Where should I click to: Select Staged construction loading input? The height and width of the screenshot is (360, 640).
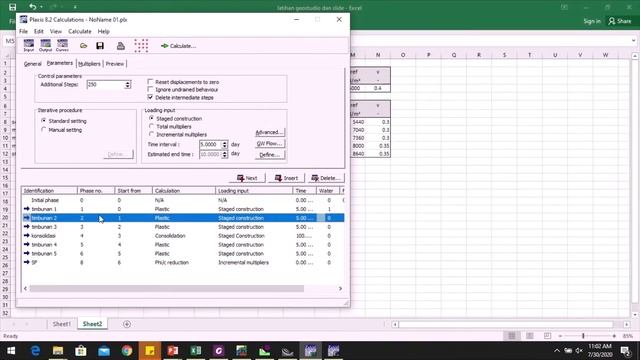pos(151,118)
